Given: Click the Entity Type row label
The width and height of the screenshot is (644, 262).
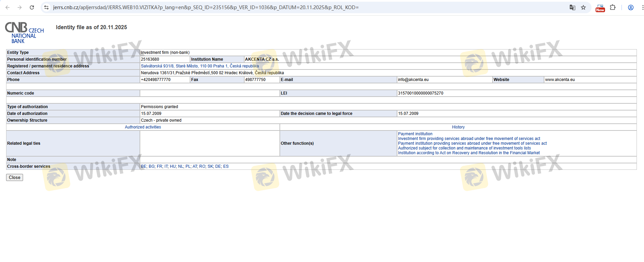Looking at the screenshot, I should click(18, 53).
